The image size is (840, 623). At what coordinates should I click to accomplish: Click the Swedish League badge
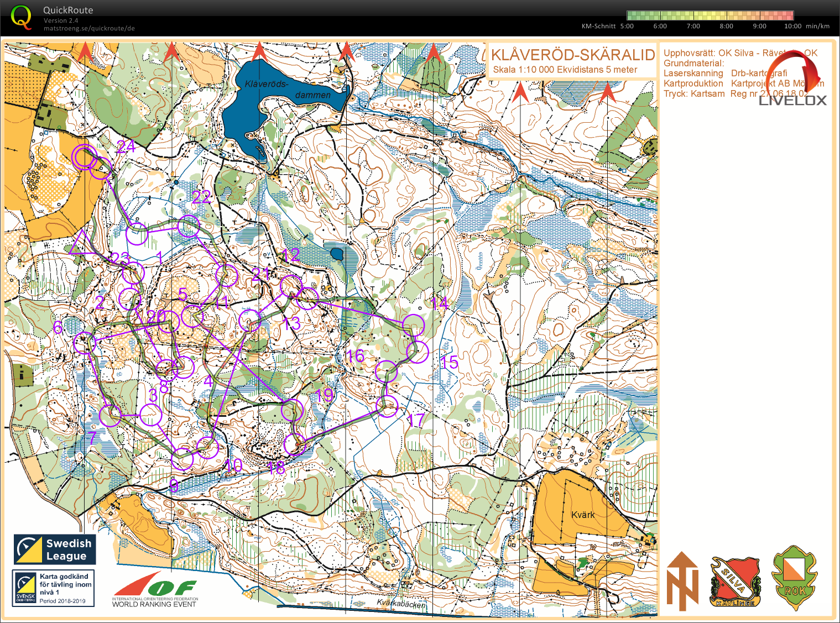(55, 549)
